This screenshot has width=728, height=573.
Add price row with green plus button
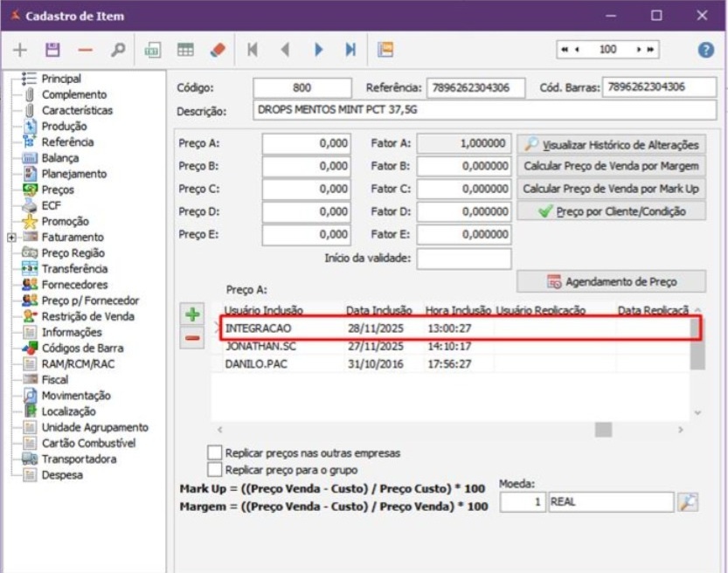pos(192,314)
